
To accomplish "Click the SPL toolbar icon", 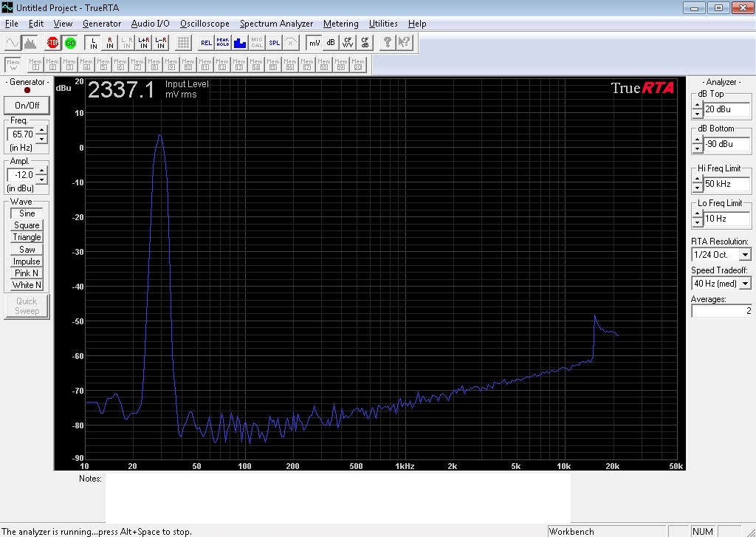I will coord(274,43).
